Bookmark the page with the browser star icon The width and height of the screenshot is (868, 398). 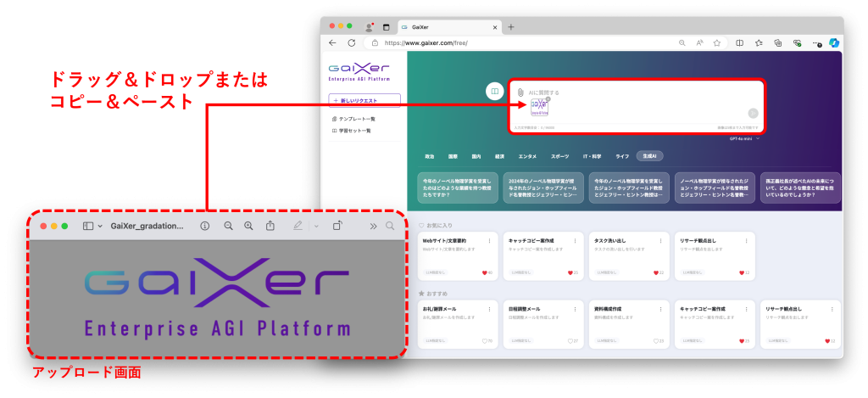716,42
